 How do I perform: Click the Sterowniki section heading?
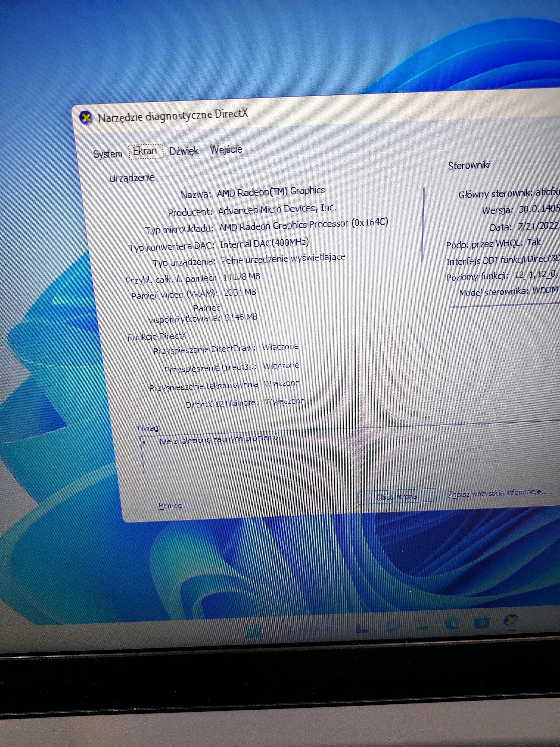469,165
